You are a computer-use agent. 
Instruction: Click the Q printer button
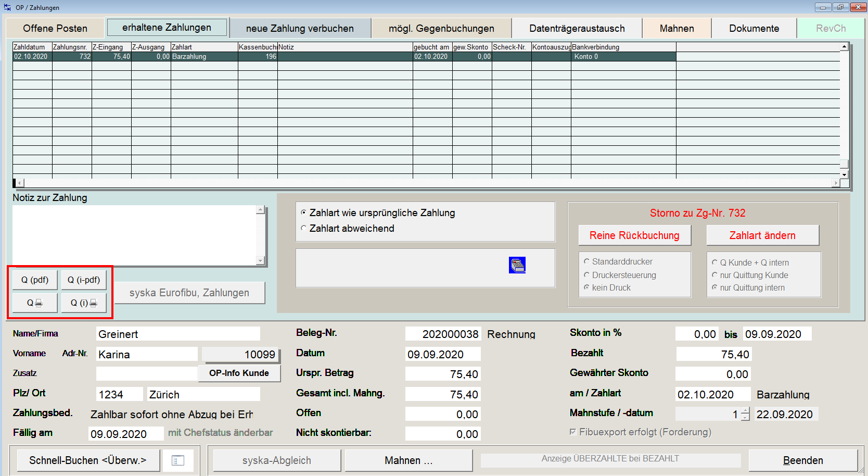[x=35, y=303]
